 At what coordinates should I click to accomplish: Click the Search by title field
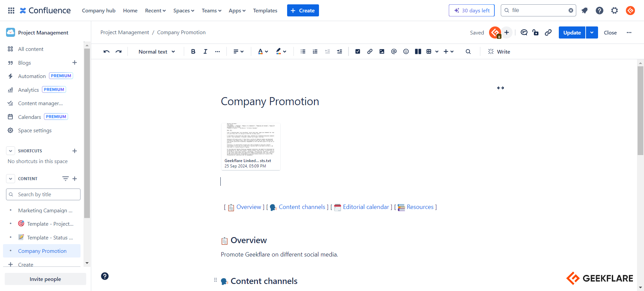tap(43, 194)
